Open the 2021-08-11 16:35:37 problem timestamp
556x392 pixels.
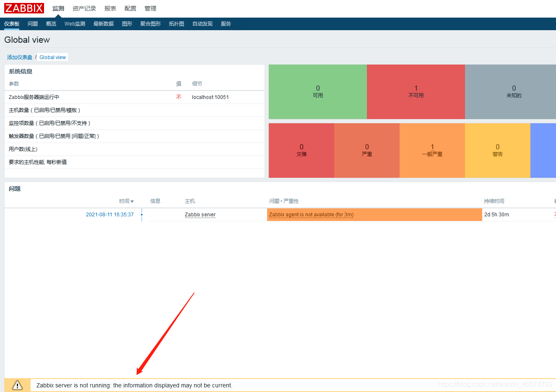[110, 215]
